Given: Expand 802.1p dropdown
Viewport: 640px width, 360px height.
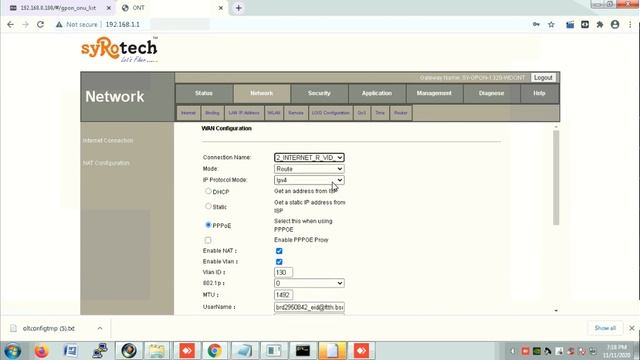Looking at the screenshot, I should pyautogui.click(x=309, y=283).
